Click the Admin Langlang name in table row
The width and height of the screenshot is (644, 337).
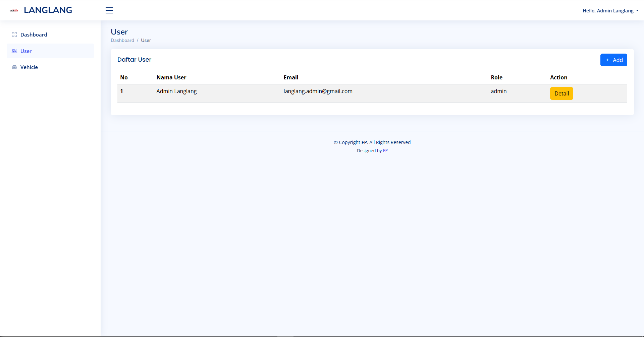point(176,91)
